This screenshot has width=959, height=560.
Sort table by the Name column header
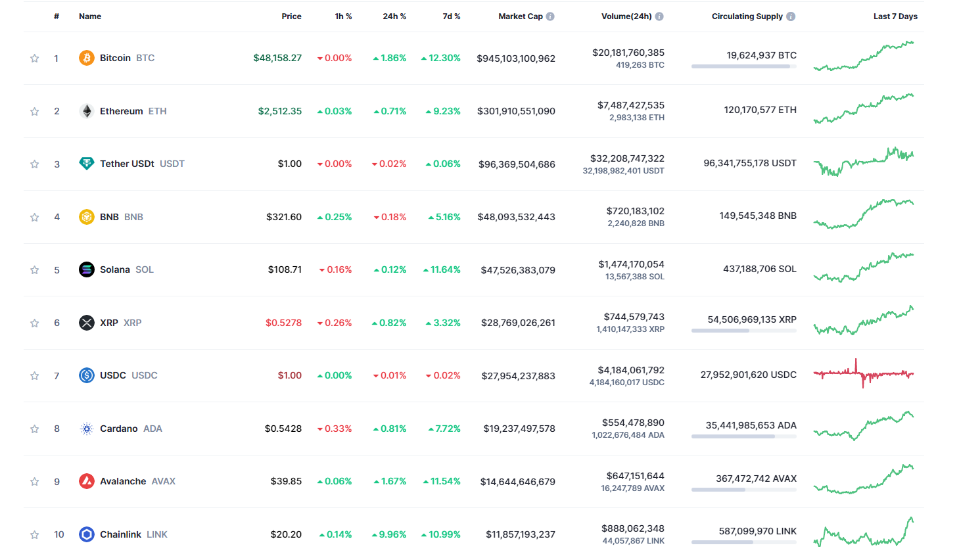90,16
